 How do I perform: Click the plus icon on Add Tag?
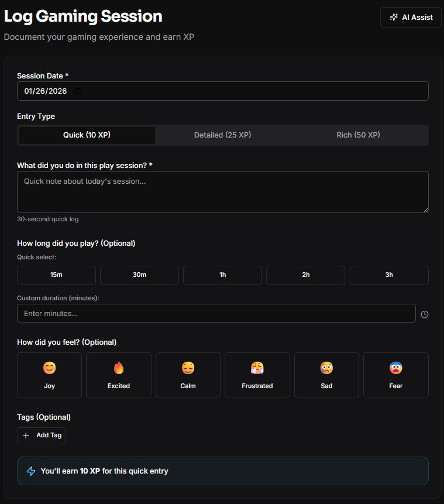pyautogui.click(x=25, y=436)
